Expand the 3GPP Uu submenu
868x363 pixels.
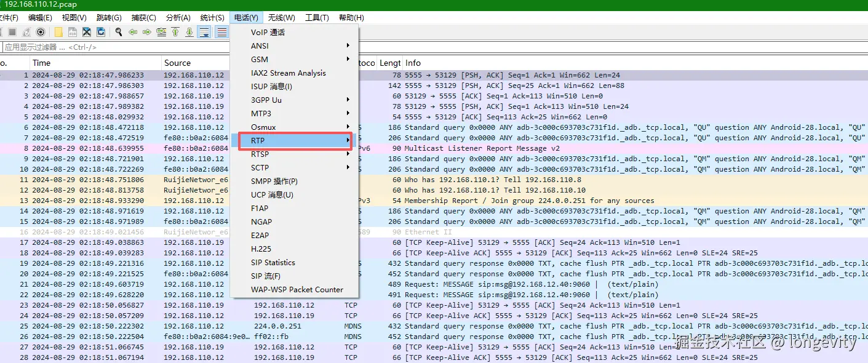tap(294, 100)
